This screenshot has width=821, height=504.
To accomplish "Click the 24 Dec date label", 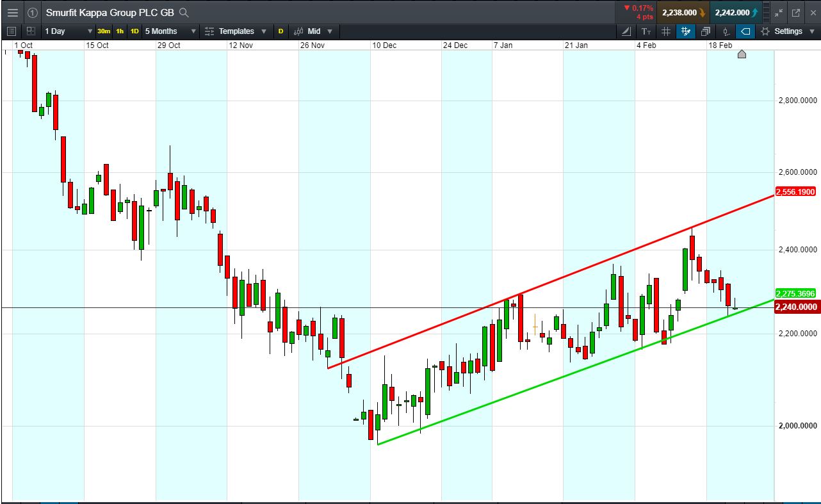I will click(455, 45).
